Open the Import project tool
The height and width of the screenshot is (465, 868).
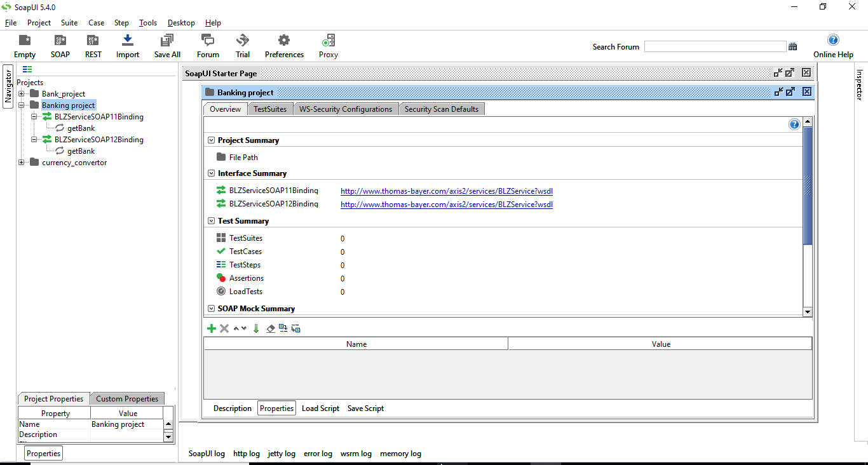(127, 45)
